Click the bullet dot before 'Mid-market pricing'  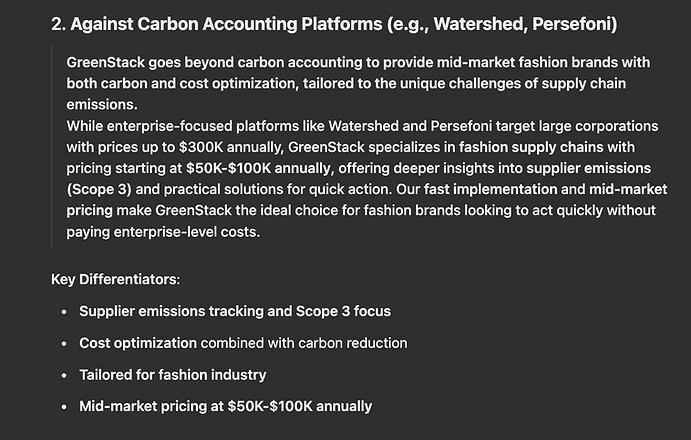tap(64, 407)
